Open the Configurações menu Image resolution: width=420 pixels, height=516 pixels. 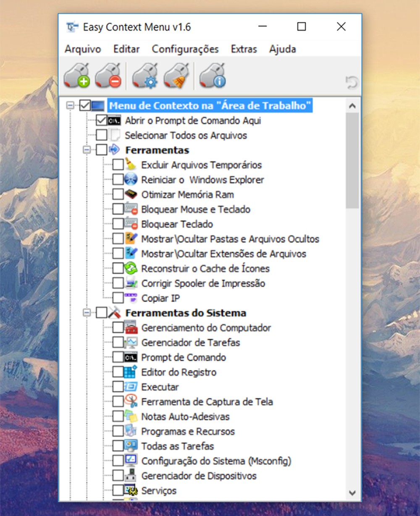(185, 49)
